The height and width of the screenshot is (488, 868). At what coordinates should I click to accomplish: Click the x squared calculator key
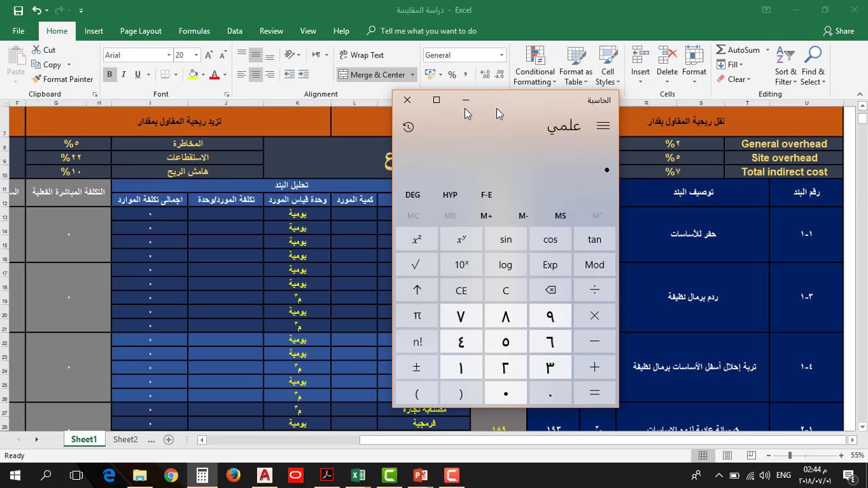[417, 239]
